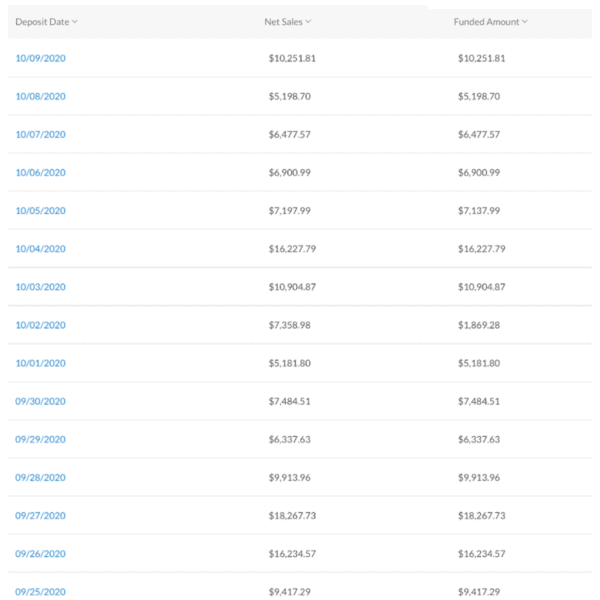Select the $18,267.73 net sales cell
600x600 pixels.
292,516
